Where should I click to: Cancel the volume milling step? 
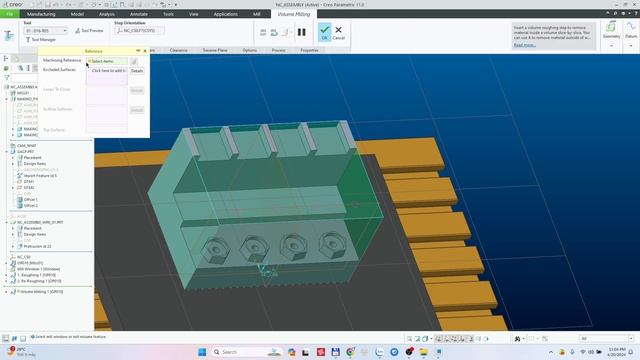tap(338, 33)
